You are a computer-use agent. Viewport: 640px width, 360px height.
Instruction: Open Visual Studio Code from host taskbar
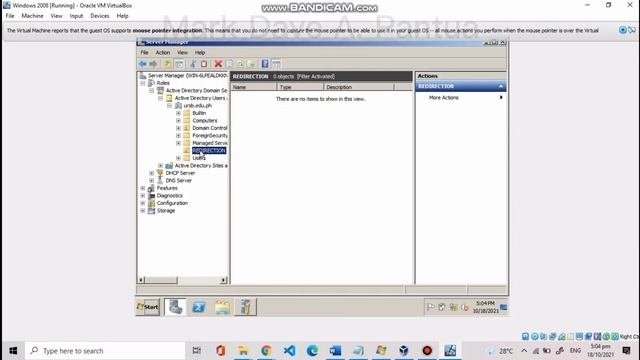pos(289,351)
